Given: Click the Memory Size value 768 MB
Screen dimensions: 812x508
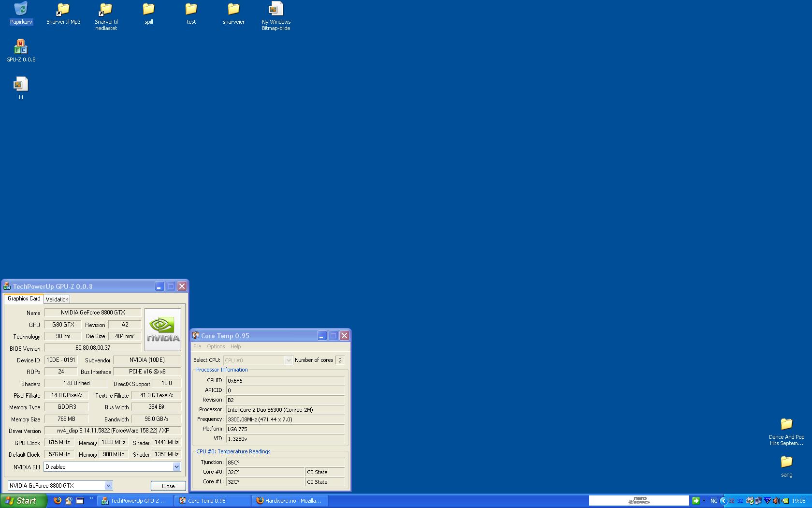Looking at the screenshot, I should tap(67, 419).
